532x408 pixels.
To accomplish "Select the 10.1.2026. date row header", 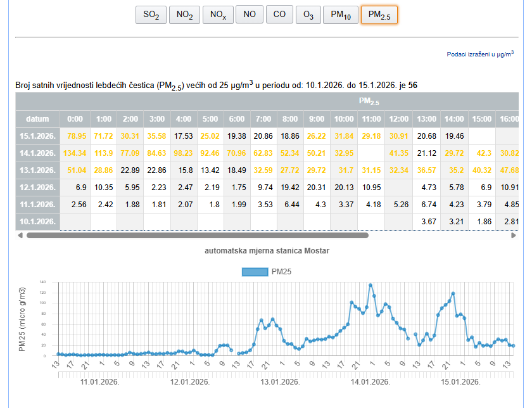I will [x=37, y=221].
